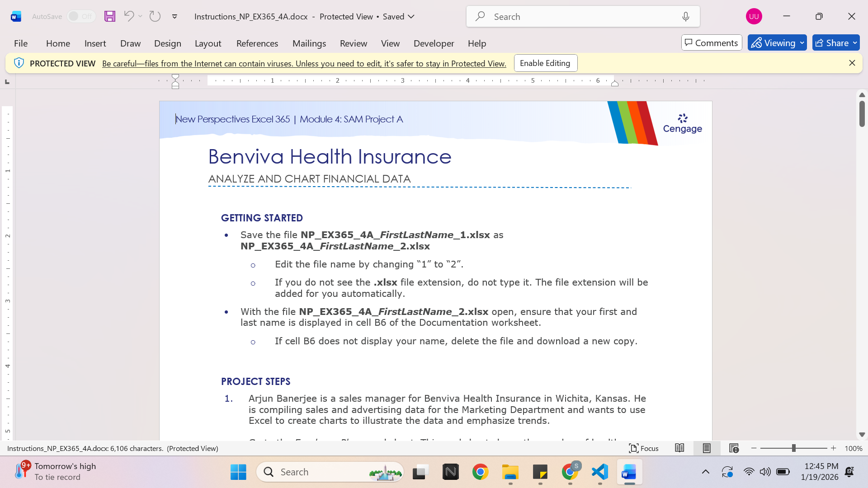Screen dimensions: 868x488
Task: Open the Review tab
Action: (x=354, y=43)
